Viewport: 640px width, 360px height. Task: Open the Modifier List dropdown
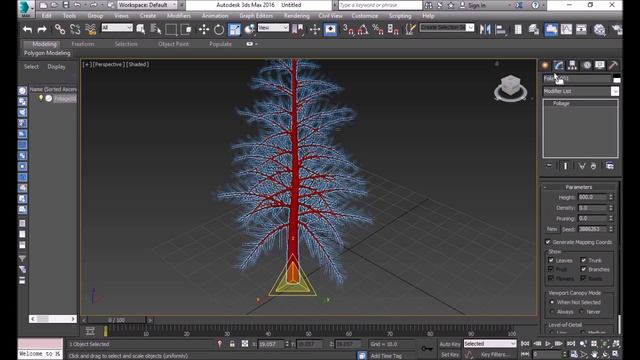click(x=581, y=91)
